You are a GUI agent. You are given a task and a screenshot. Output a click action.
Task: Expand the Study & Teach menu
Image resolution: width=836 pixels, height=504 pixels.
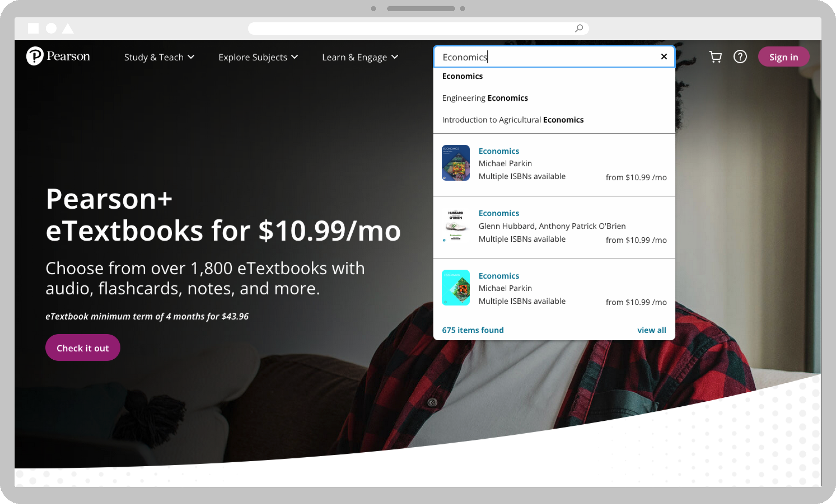[x=159, y=57]
